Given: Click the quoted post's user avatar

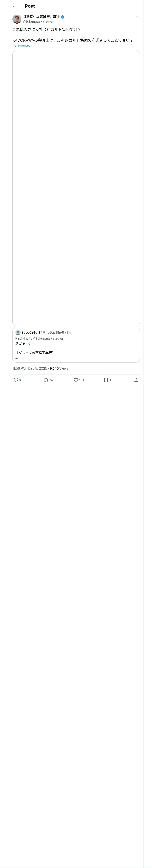Looking at the screenshot, I should coord(18,333).
